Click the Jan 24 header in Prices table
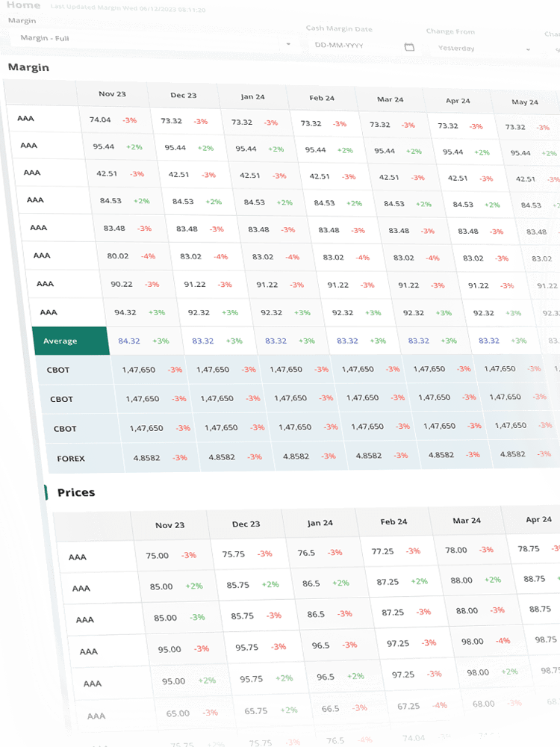Viewport: 560px width, 747px height. point(320,523)
